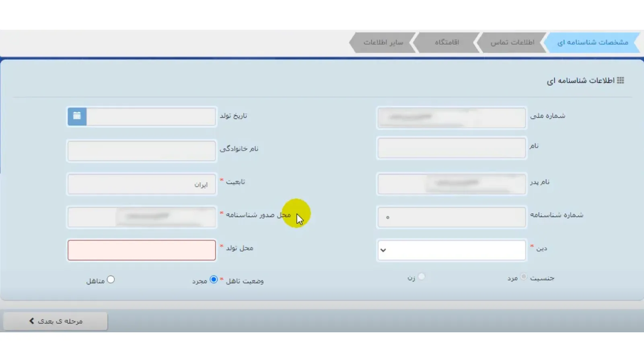644x362 pixels.
Task: Click the arrow icon on مرحله ی بعدی
Action: point(32,321)
